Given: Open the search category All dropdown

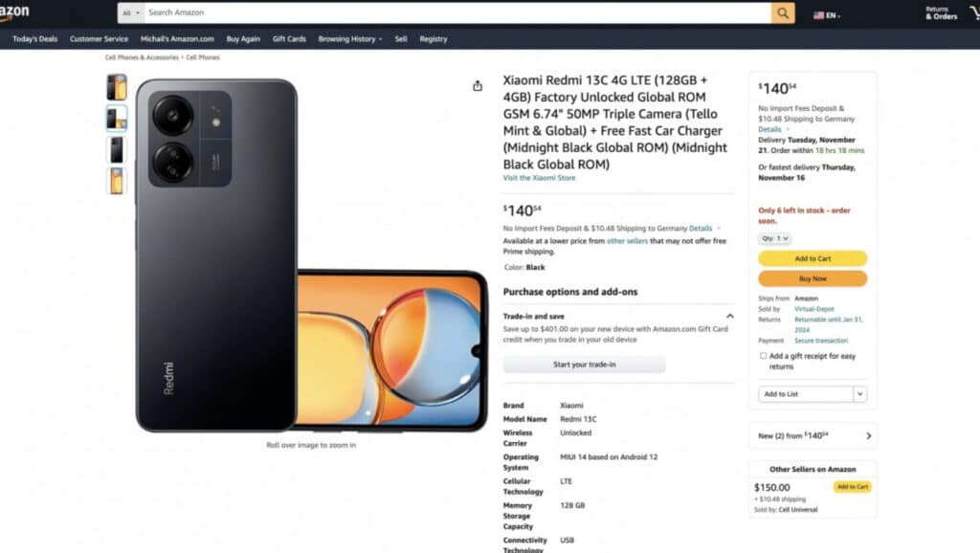Looking at the screenshot, I should click(x=131, y=13).
